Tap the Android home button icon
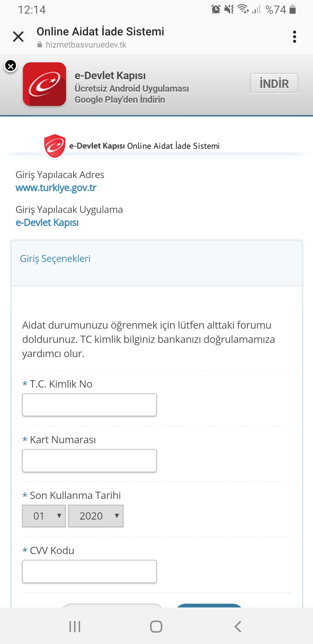 click(x=156, y=627)
